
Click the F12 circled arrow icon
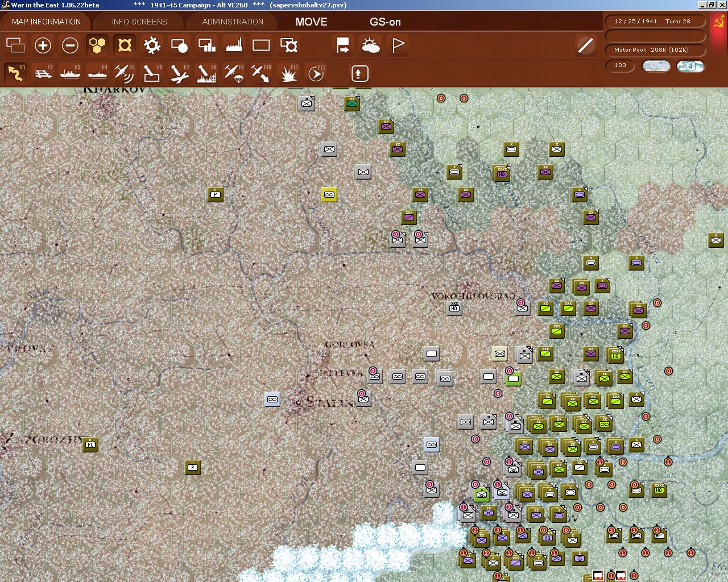tap(316, 73)
